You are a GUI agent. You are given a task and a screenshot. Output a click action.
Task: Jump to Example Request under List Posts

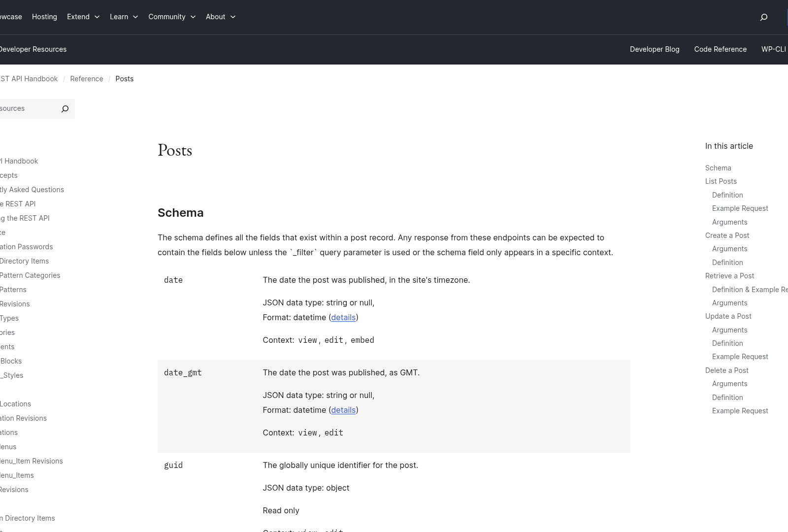740,208
